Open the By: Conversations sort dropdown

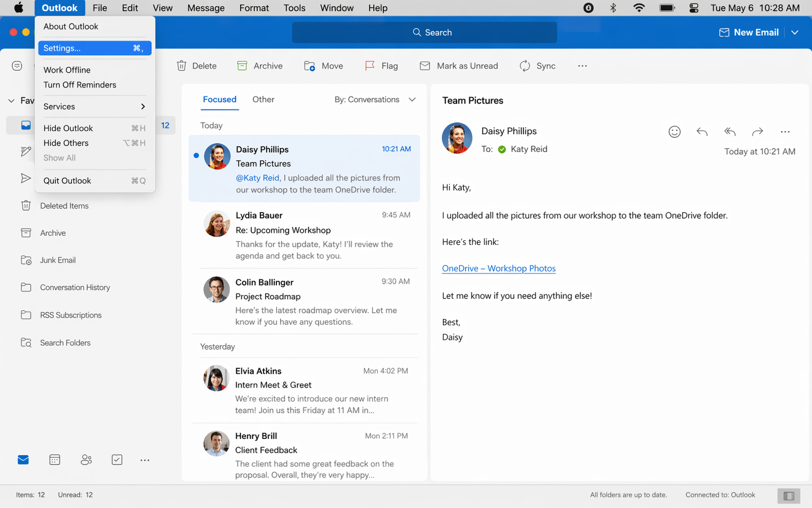375,99
